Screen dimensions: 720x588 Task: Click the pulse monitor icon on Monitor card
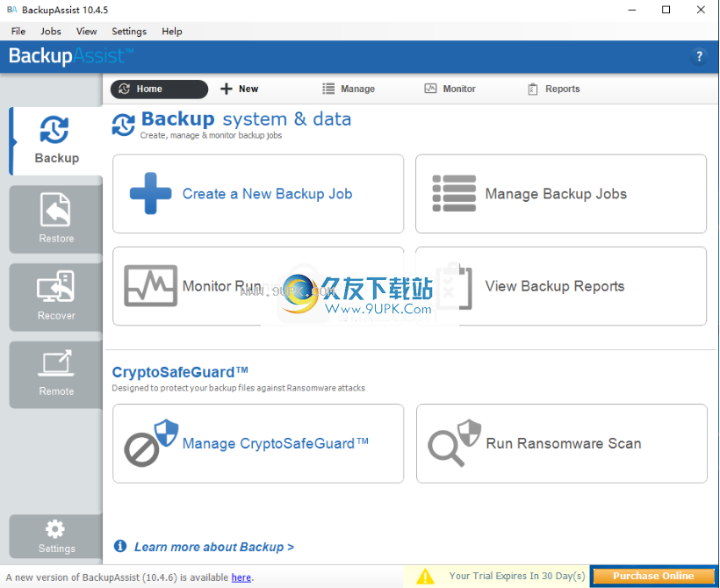coord(151,285)
